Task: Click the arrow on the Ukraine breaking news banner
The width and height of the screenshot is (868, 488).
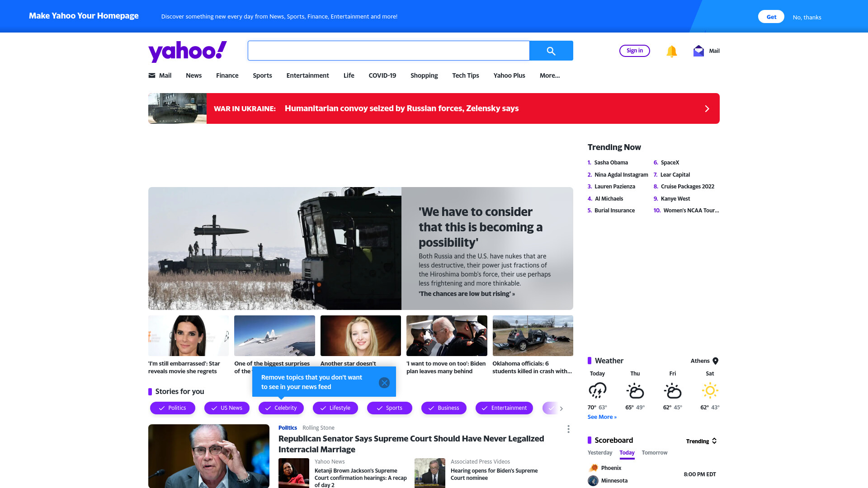Action: click(707, 108)
